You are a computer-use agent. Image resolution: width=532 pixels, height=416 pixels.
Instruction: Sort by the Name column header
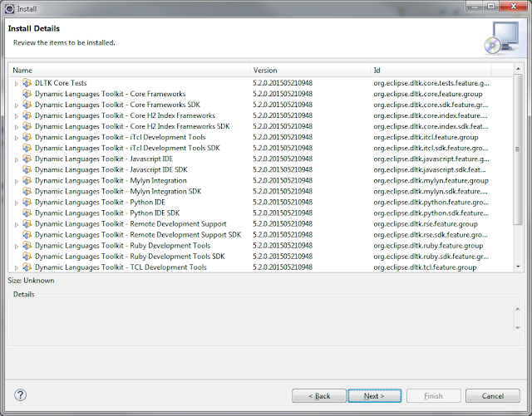tap(129, 71)
